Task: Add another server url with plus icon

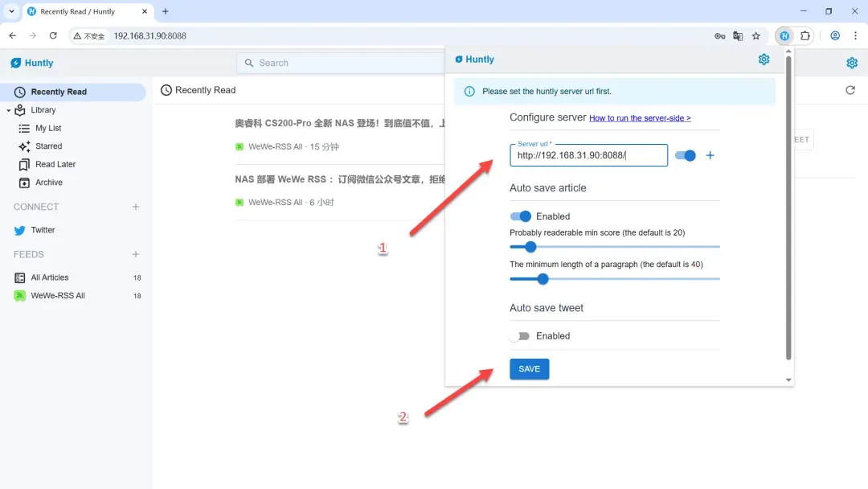Action: coord(710,155)
